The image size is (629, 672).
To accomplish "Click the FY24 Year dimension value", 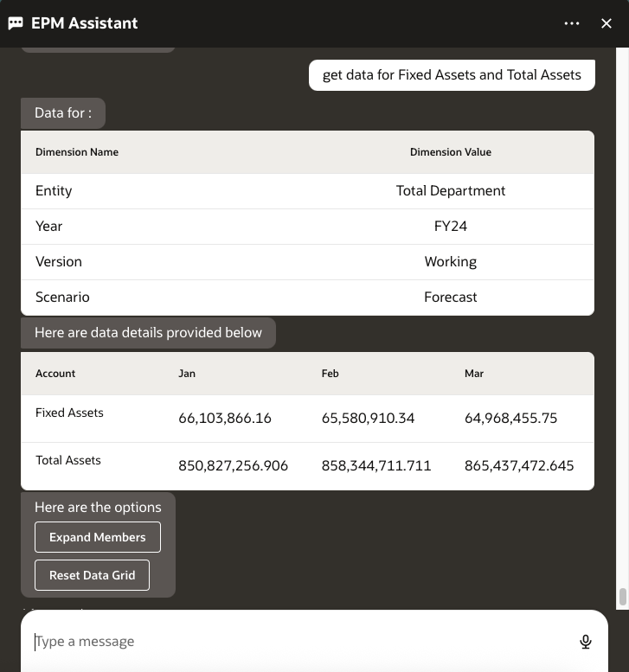I will 451,226.
